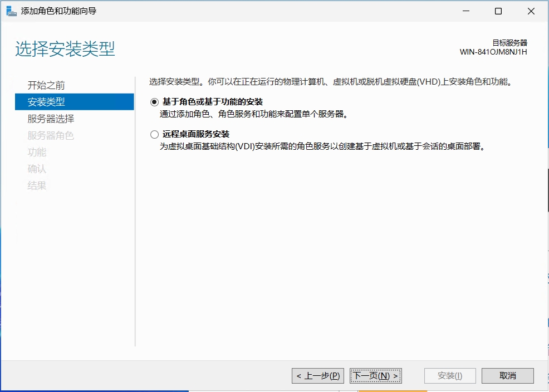Image resolution: width=549 pixels, height=392 pixels.
Task: Click the 选择安装类型 page heading
Action: pos(65,48)
